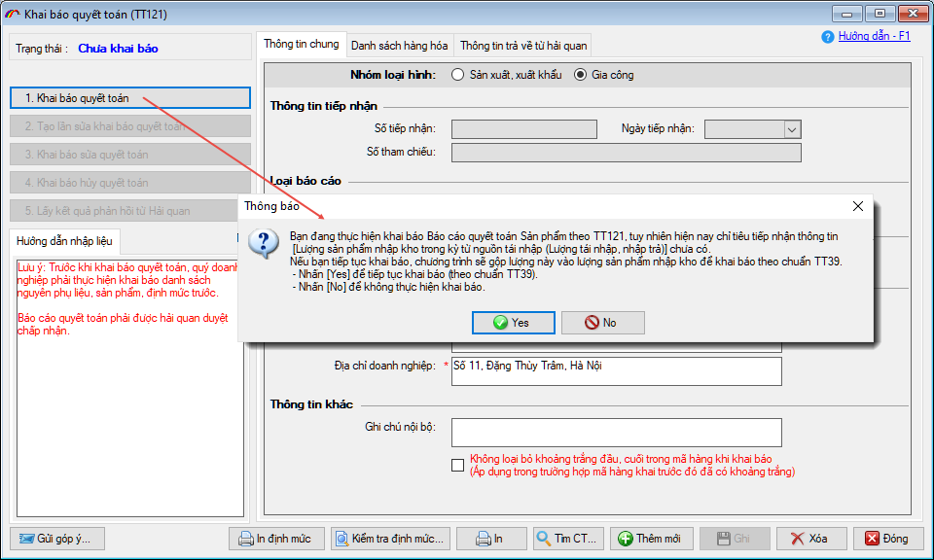Click the Gửi góp ý feedback button

[x=57, y=539]
